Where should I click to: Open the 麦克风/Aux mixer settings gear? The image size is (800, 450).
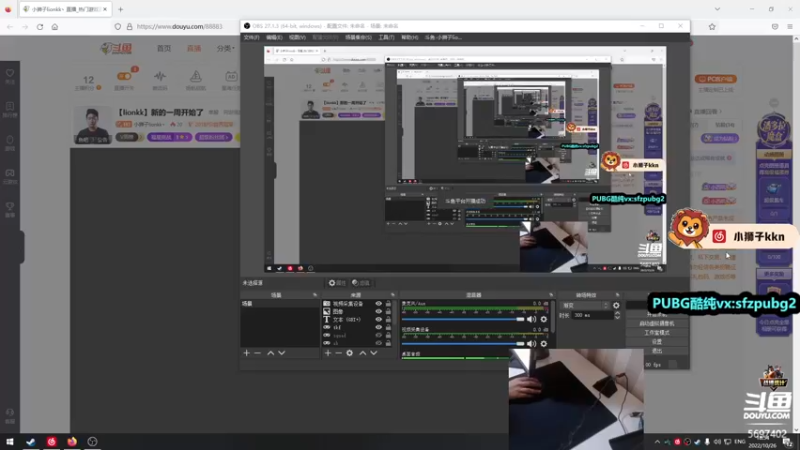(544, 319)
